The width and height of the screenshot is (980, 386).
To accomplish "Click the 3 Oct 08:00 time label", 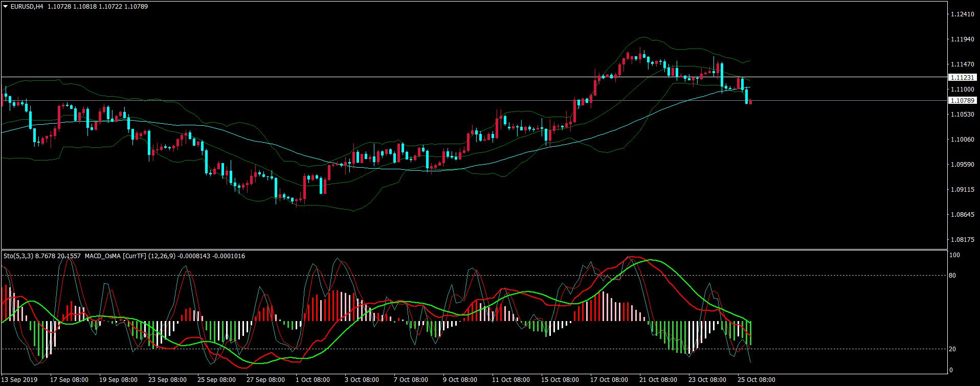I will tap(363, 380).
